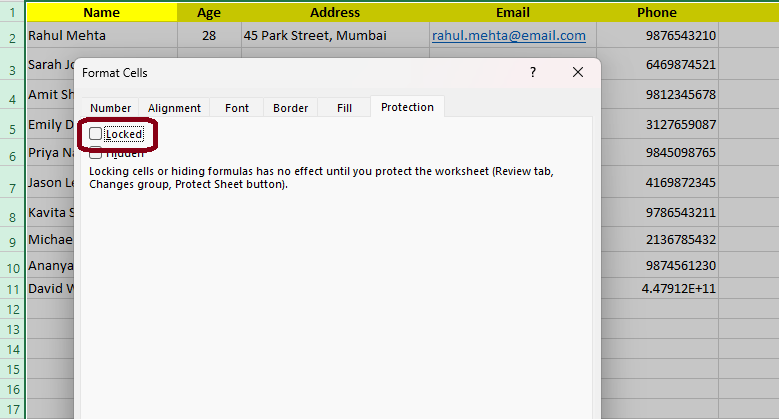The width and height of the screenshot is (779, 419).
Task: Enable the Locked checkbox
Action: pos(96,134)
